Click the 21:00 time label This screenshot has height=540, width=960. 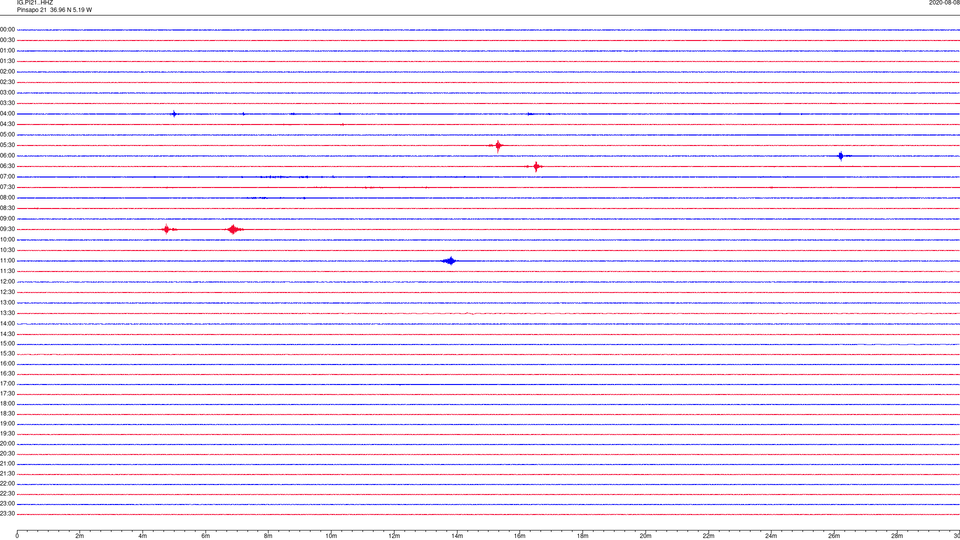7,463
